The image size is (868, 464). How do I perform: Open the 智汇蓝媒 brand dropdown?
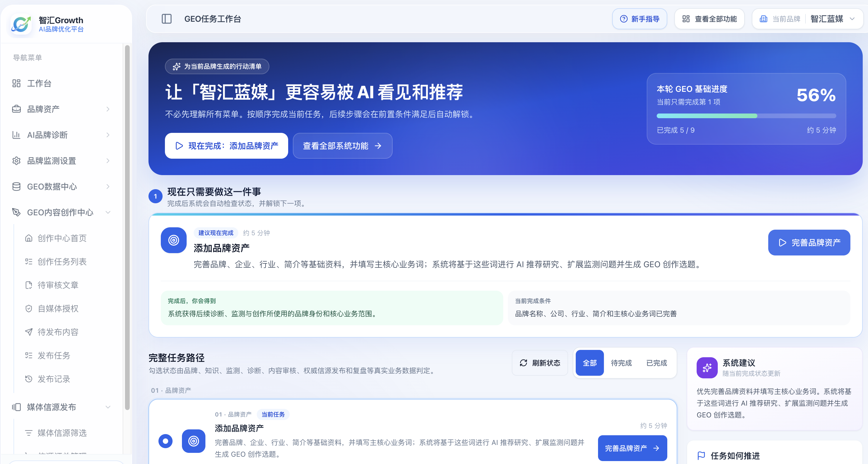click(808, 19)
